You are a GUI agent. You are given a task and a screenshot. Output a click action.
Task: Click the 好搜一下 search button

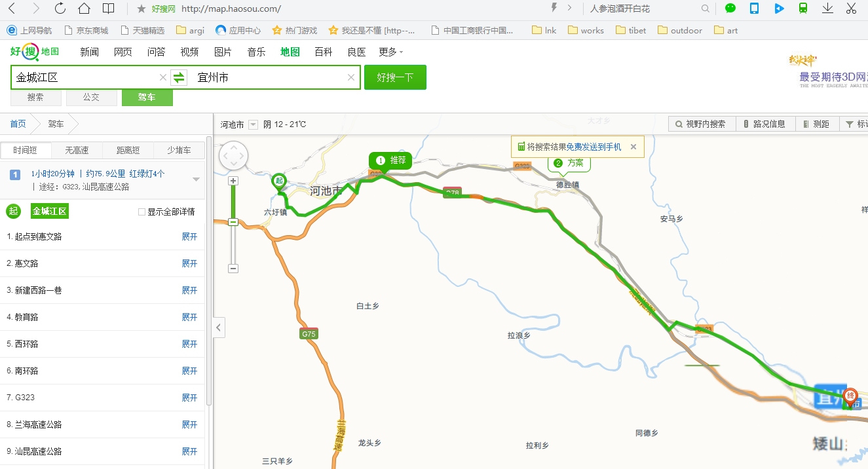click(395, 77)
